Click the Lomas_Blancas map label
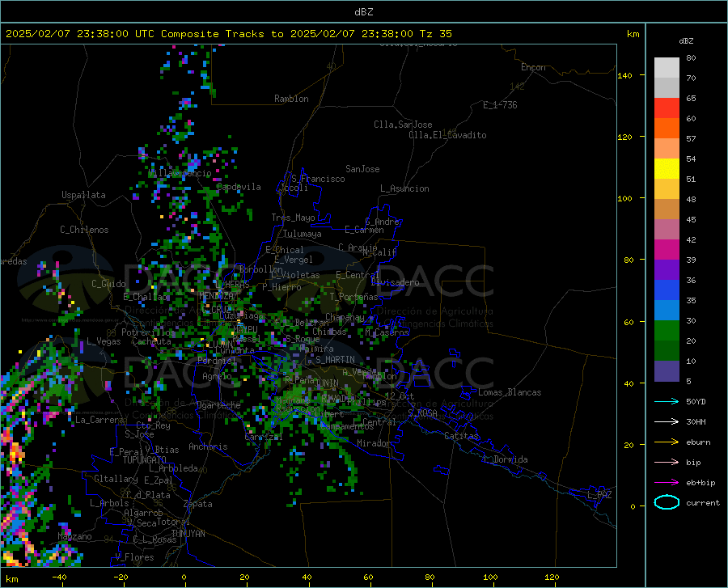The image size is (728, 588). pyautogui.click(x=510, y=392)
